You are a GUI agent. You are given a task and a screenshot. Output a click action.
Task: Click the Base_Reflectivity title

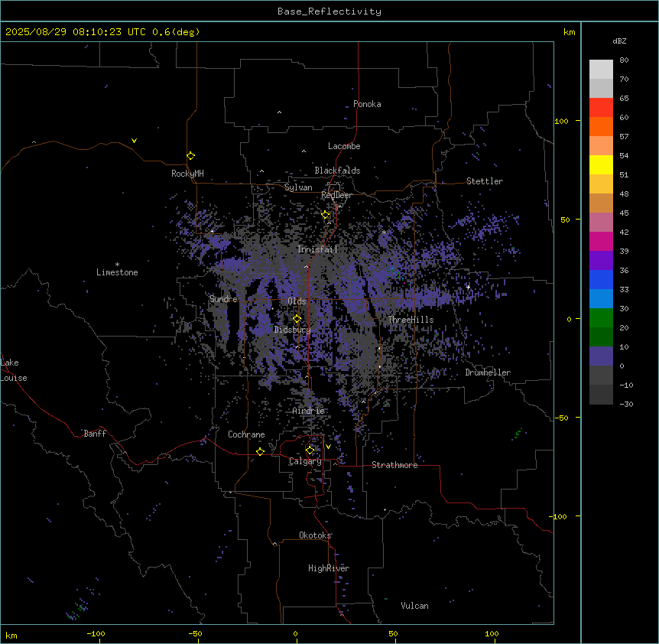tap(329, 11)
